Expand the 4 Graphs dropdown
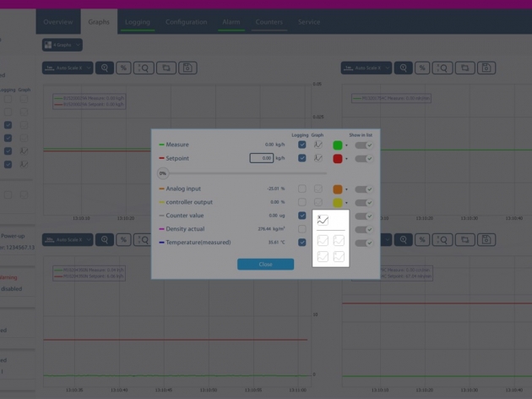The height and width of the screenshot is (399, 532). (x=62, y=45)
